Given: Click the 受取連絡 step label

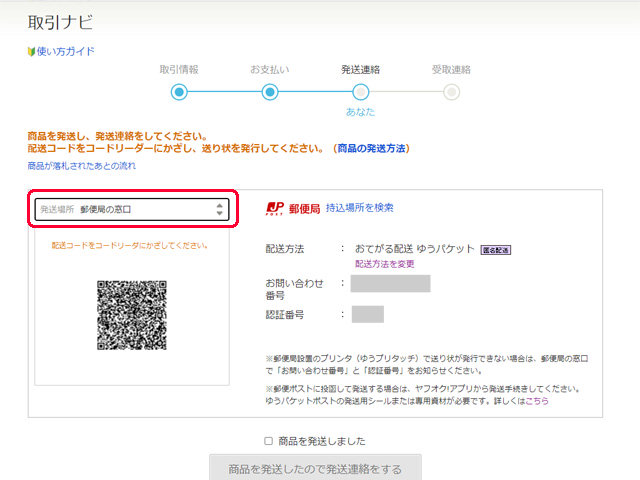Looking at the screenshot, I should [451, 69].
